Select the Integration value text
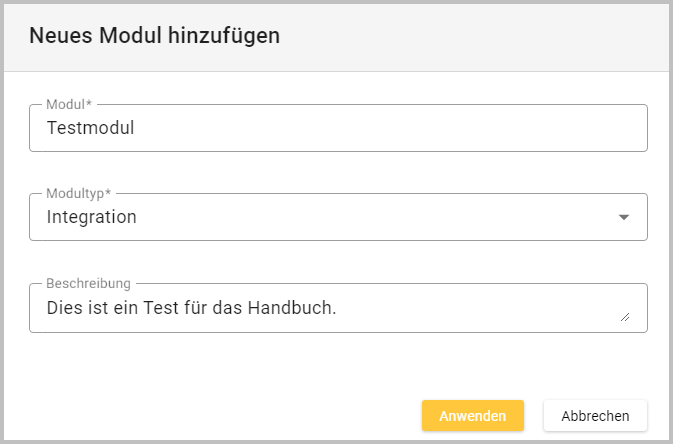673x444 pixels. (91, 217)
